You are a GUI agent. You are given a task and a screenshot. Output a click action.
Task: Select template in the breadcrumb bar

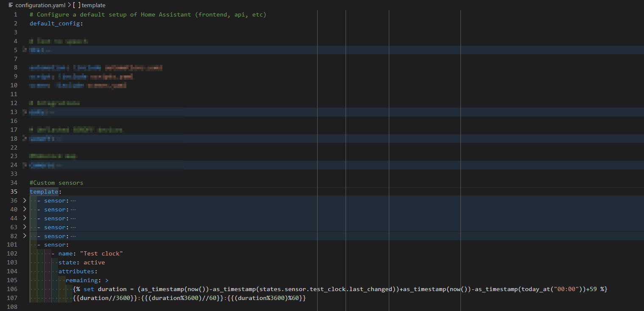[x=93, y=6]
